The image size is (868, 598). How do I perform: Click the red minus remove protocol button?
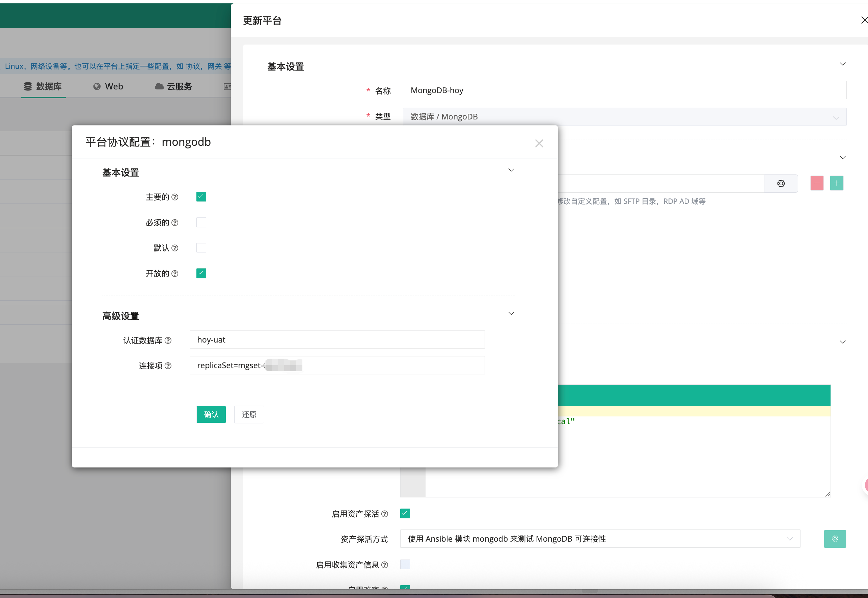[x=817, y=183]
